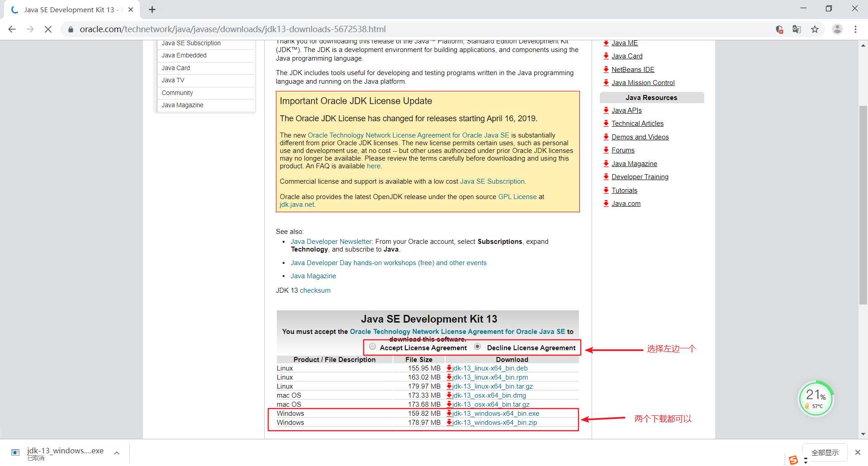Image resolution: width=868 pixels, height=466 pixels.
Task: Bookmark this page with the star
Action: (x=815, y=29)
